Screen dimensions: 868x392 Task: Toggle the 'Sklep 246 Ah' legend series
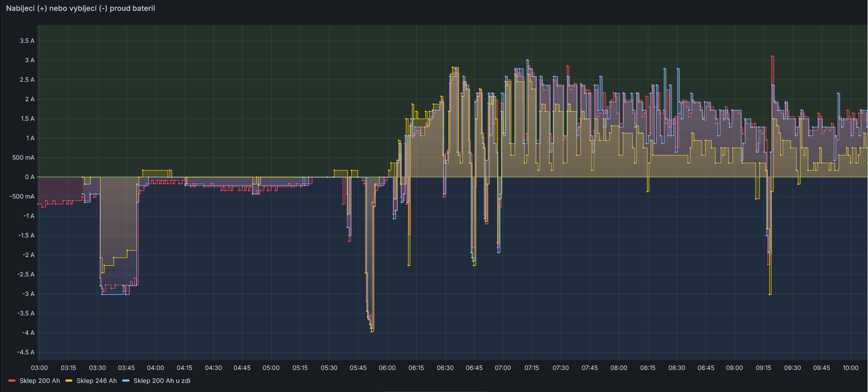97,381
